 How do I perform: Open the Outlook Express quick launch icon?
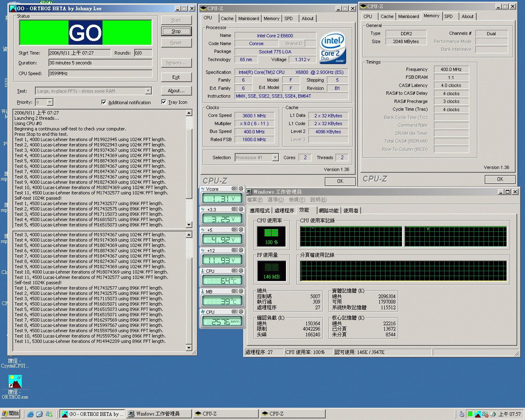pos(39,414)
